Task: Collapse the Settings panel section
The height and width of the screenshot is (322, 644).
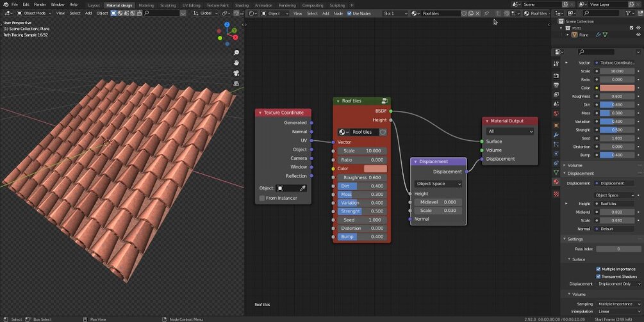Action: (575, 239)
